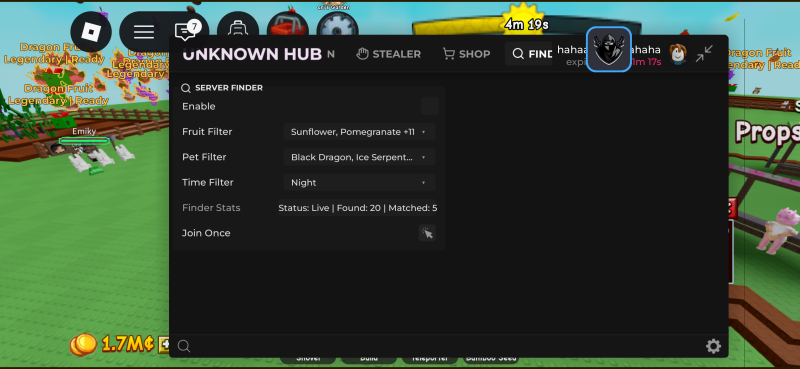Select the Teleporter hotbar slot
800x369 pixels.
(x=430, y=359)
